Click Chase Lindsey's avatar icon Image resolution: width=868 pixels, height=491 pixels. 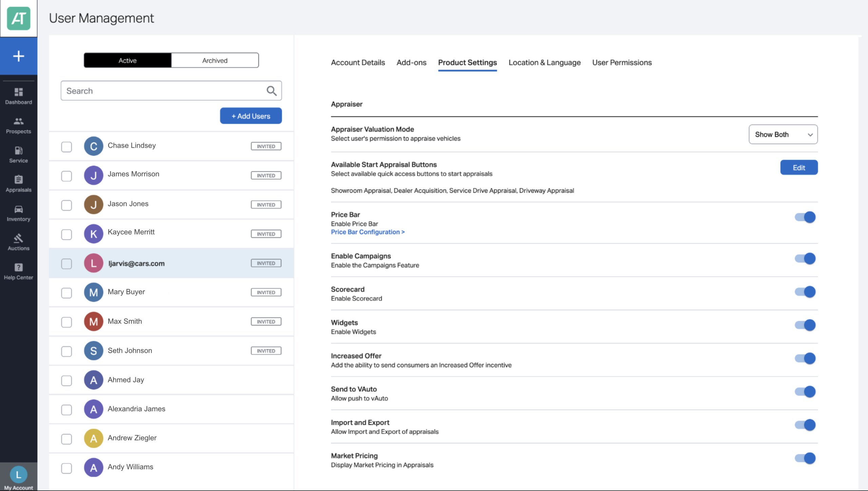click(94, 146)
